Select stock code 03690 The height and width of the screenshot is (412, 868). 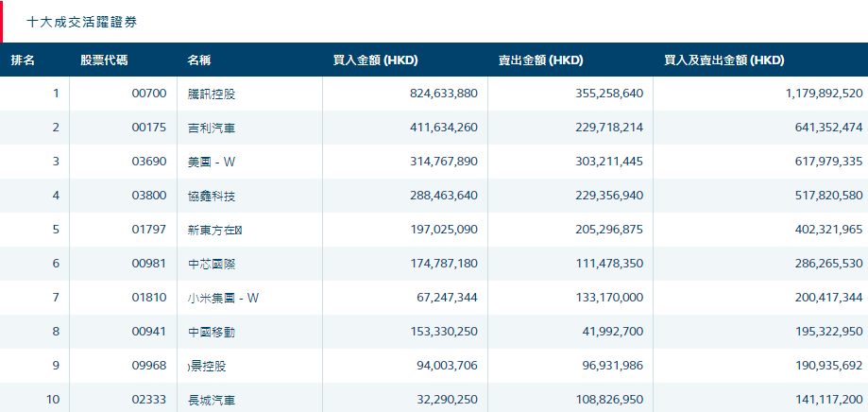pos(149,162)
